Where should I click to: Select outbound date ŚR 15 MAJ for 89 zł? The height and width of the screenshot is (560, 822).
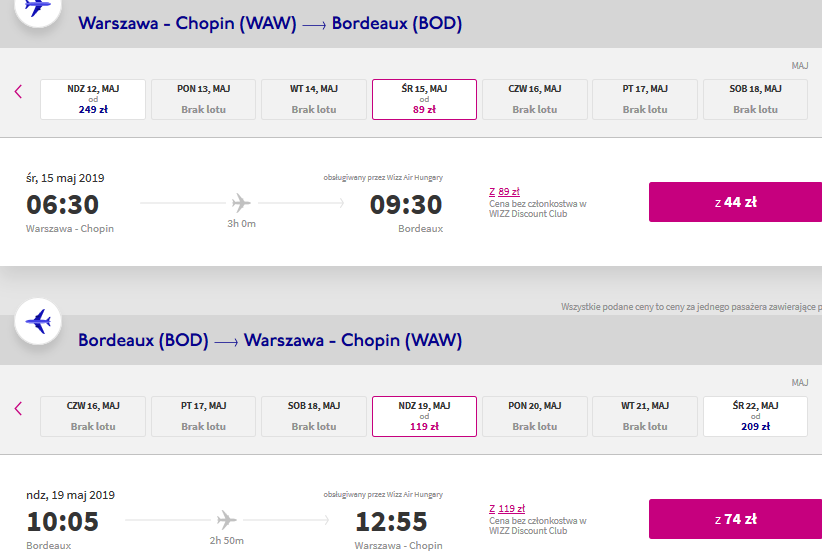(424, 100)
